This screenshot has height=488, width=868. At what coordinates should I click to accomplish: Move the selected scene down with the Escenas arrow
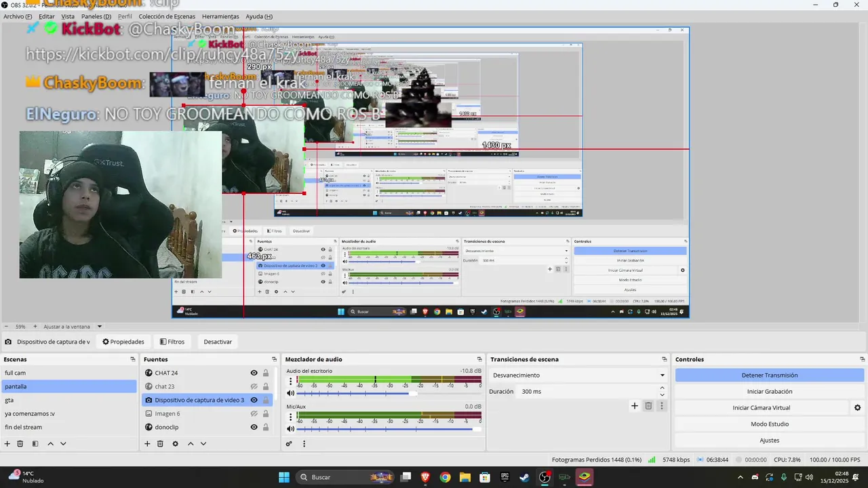pos(63,444)
